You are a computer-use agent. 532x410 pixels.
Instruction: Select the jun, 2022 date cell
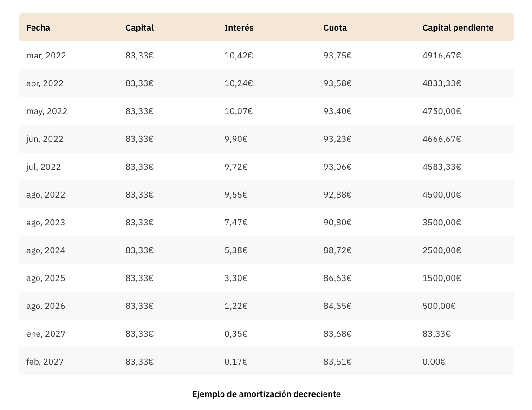point(45,139)
